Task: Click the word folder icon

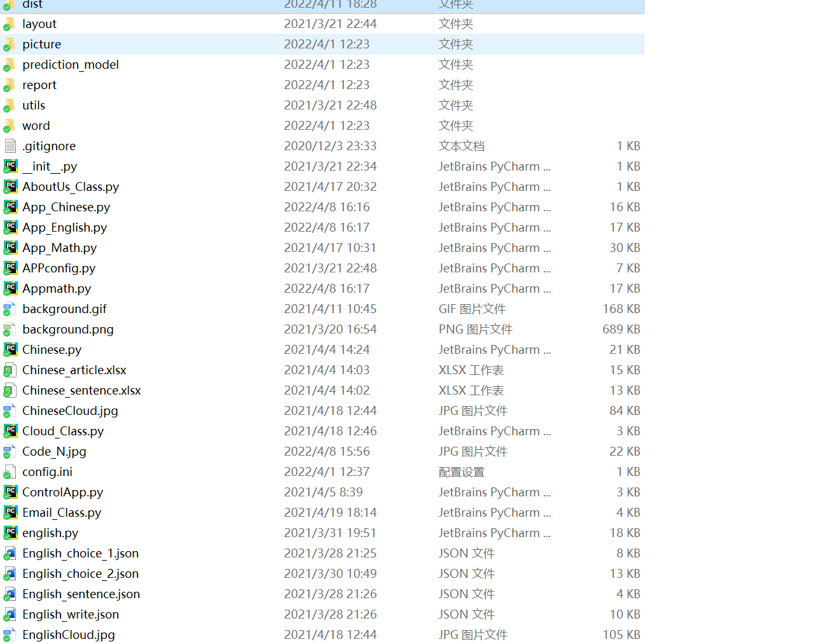Action: point(10,126)
